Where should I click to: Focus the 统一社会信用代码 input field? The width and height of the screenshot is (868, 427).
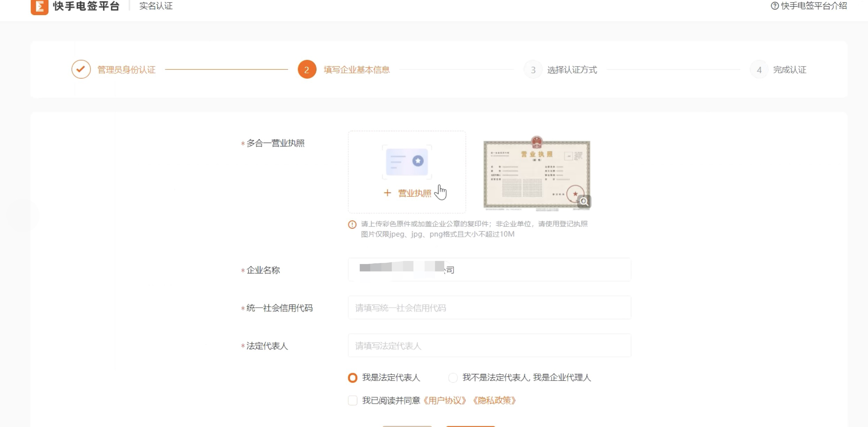489,308
